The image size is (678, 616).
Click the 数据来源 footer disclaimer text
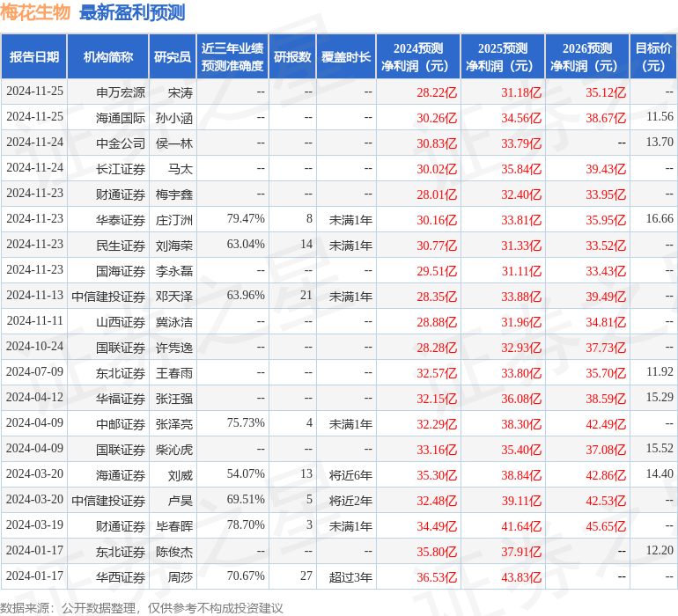[142, 608]
